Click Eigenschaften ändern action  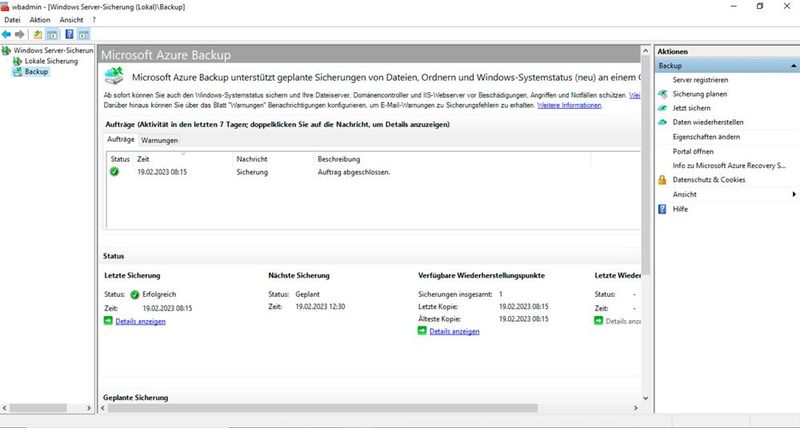(x=706, y=137)
